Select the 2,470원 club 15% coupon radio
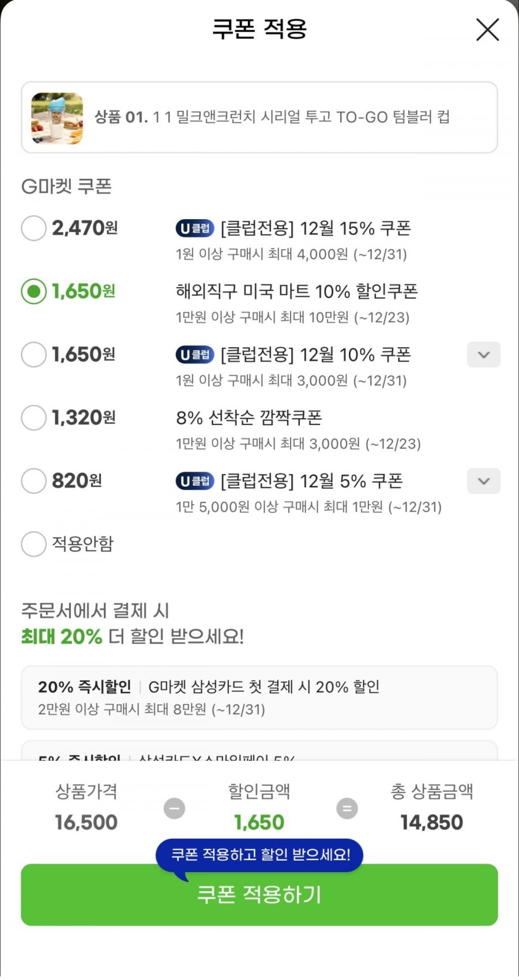Screen dimensions: 519x980 click(33, 228)
